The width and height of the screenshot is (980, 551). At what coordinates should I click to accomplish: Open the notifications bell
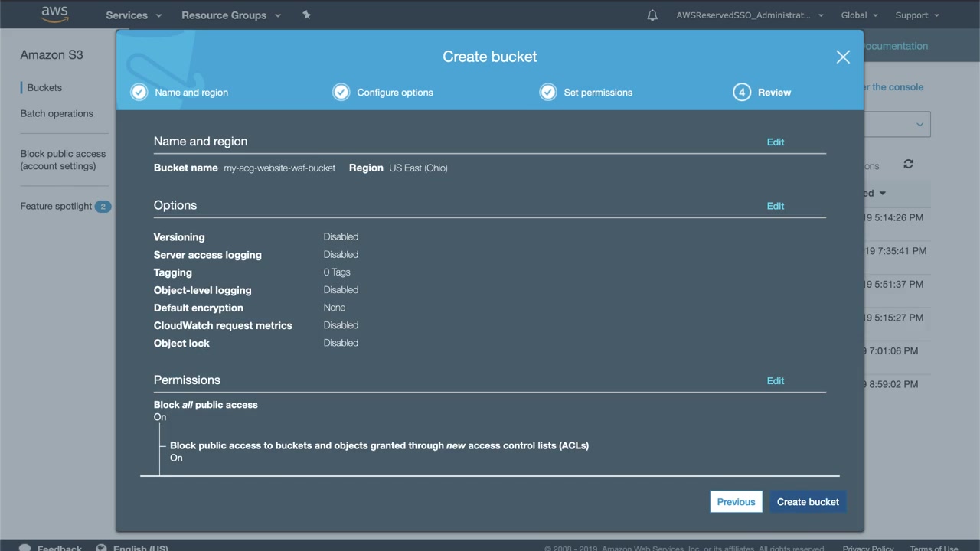652,15
